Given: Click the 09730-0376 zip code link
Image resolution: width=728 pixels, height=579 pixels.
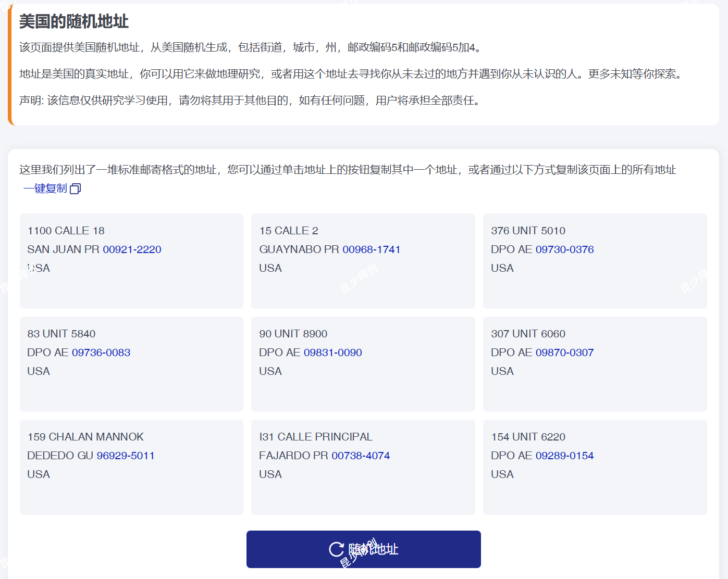Looking at the screenshot, I should [x=564, y=249].
